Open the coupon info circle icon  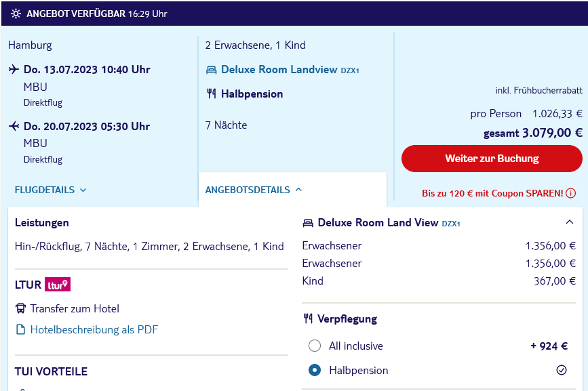click(x=571, y=193)
